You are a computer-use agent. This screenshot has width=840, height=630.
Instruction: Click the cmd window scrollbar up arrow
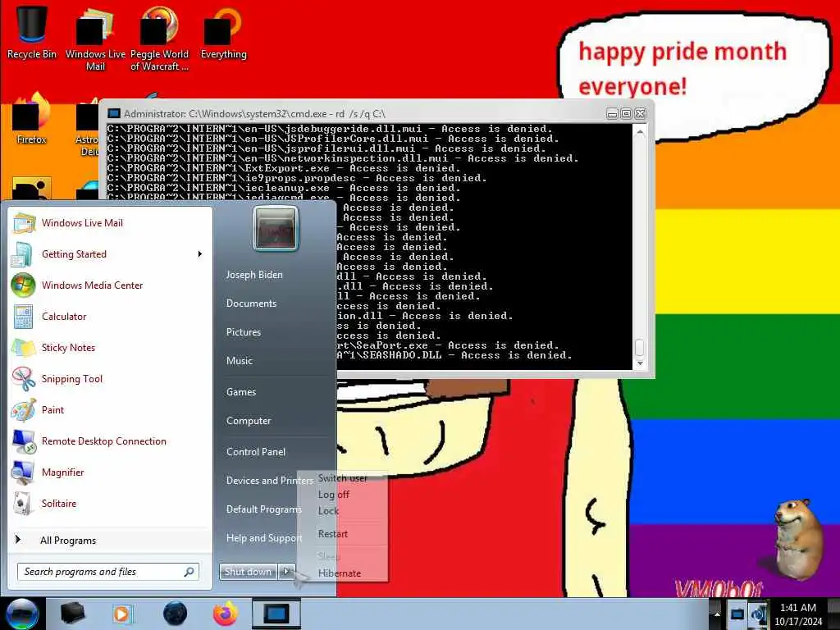(x=640, y=132)
